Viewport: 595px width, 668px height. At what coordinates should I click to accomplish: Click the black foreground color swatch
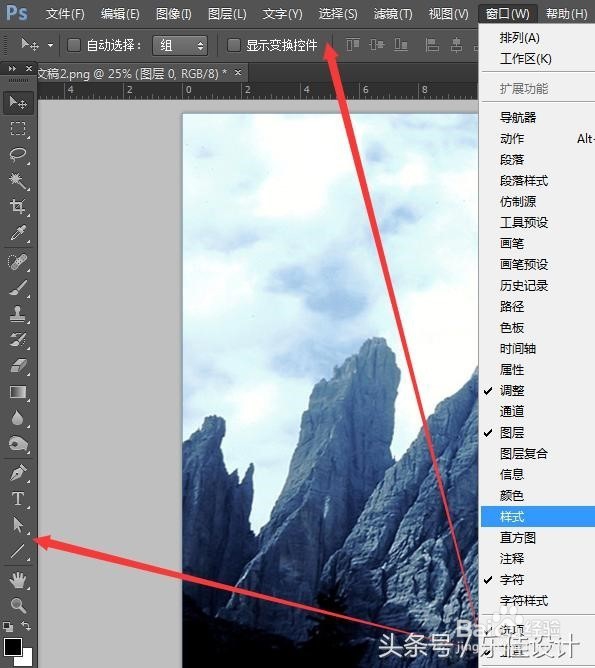[13, 646]
